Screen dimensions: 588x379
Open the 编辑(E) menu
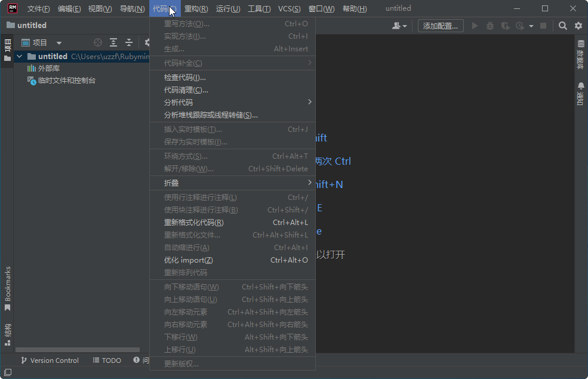coord(69,8)
